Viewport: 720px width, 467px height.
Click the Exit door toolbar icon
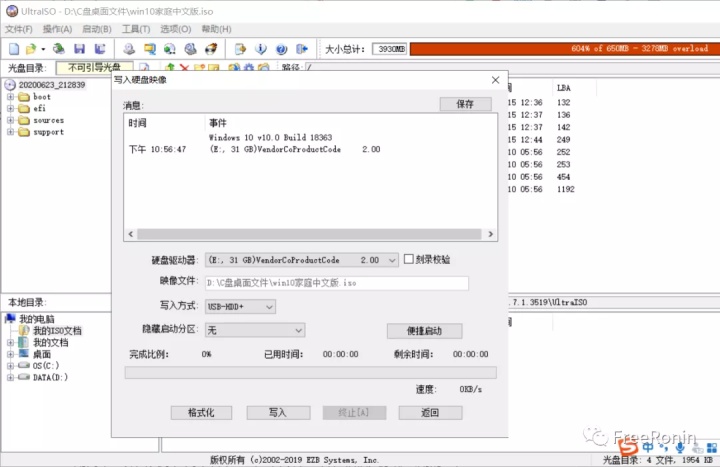(302, 49)
